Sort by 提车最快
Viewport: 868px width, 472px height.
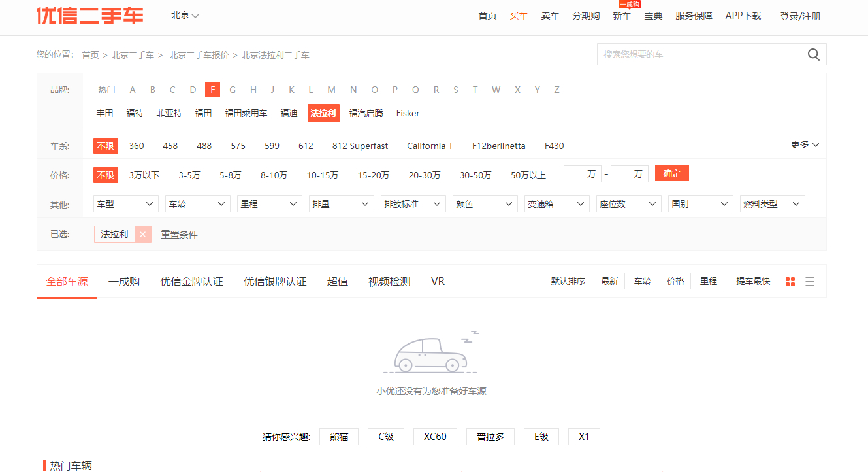753,281
